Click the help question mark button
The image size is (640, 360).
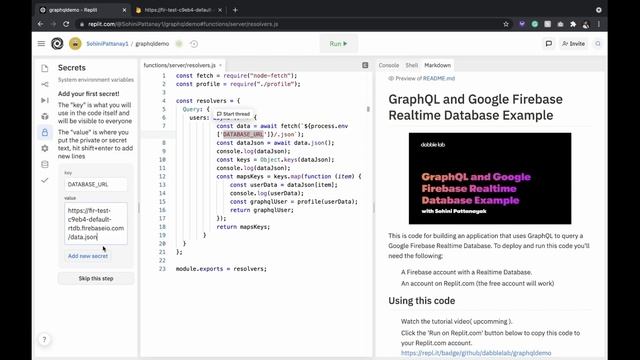point(44,340)
